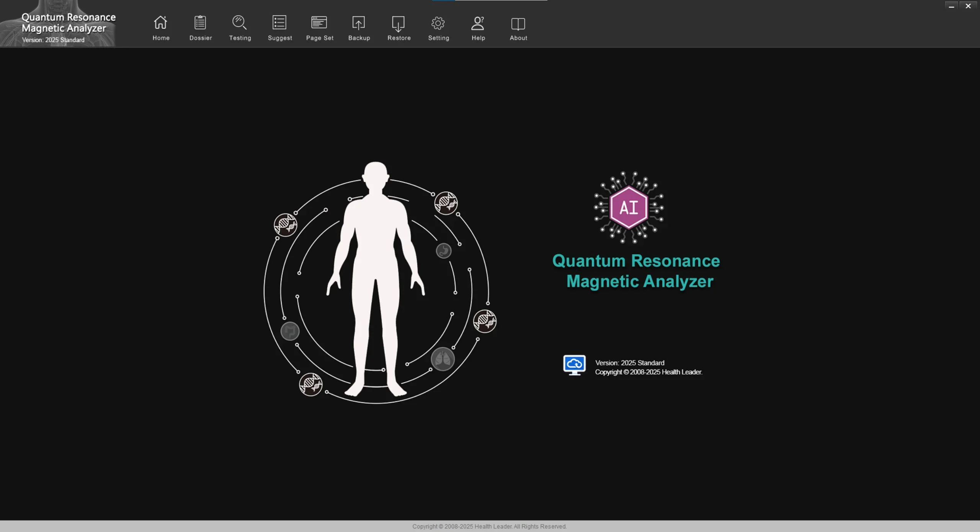Open the Restore data function
The width and height of the screenshot is (980, 532).
[x=399, y=28]
